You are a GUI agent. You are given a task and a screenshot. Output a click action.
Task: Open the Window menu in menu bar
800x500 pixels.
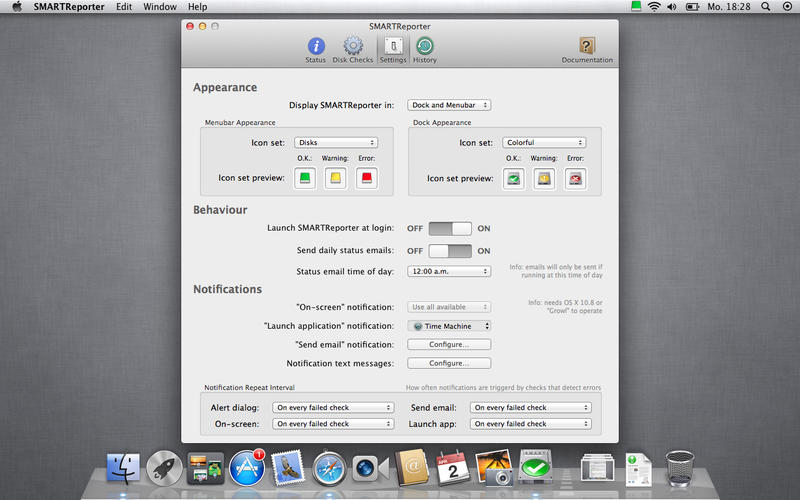(x=160, y=7)
